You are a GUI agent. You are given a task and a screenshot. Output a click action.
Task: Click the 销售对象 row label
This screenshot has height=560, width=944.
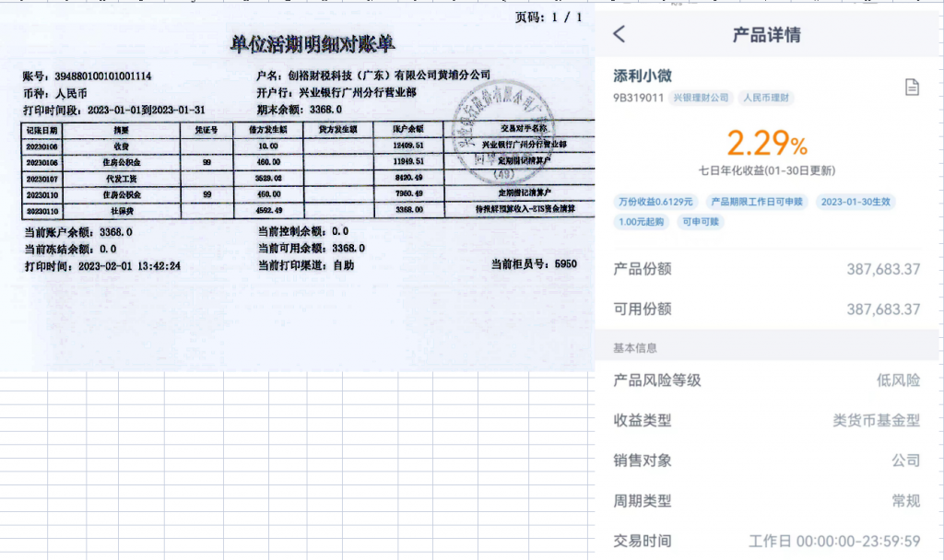pos(643,461)
